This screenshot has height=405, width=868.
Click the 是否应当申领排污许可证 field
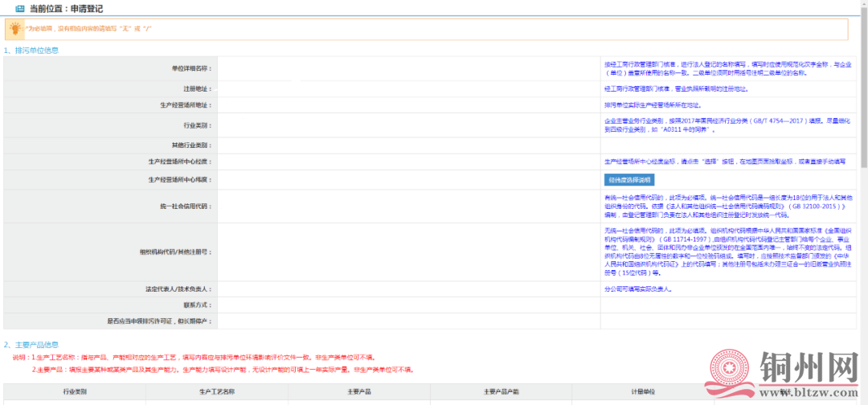408,321
